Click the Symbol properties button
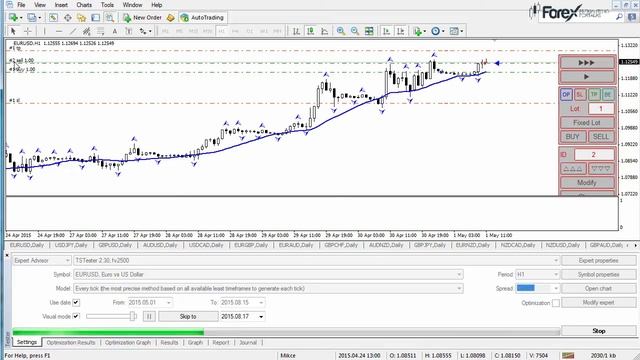 click(598, 274)
